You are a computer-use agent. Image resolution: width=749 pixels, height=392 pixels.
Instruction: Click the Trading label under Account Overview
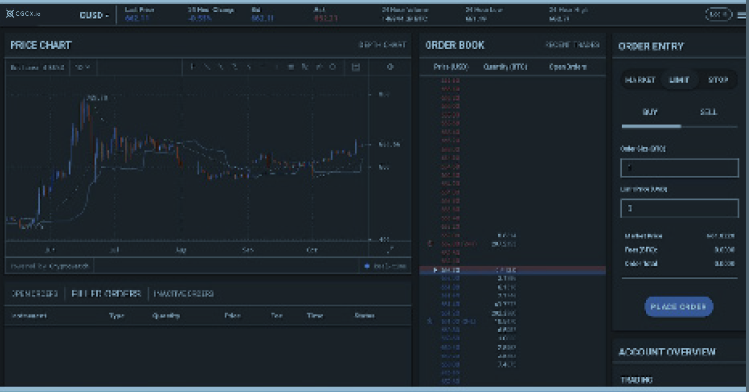636,380
